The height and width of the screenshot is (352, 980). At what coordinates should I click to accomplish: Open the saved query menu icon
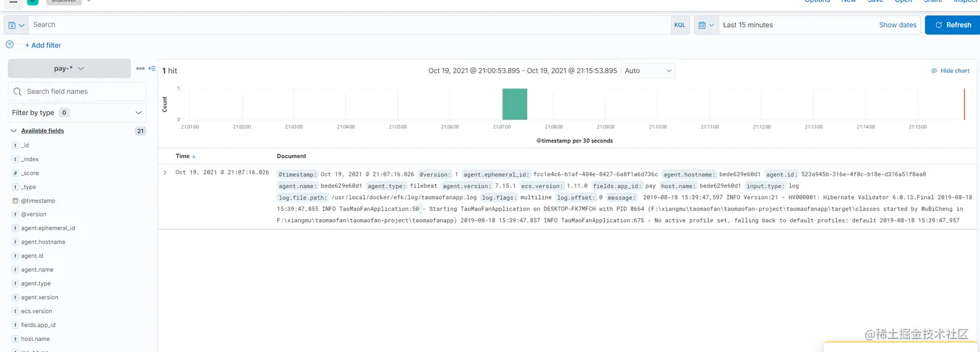[16, 25]
